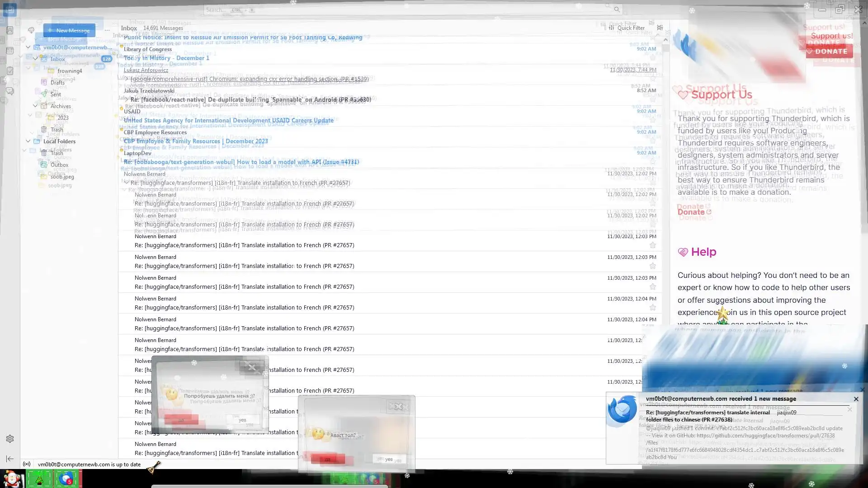
Task: Collapse the Local Folders tree
Action: (28, 141)
